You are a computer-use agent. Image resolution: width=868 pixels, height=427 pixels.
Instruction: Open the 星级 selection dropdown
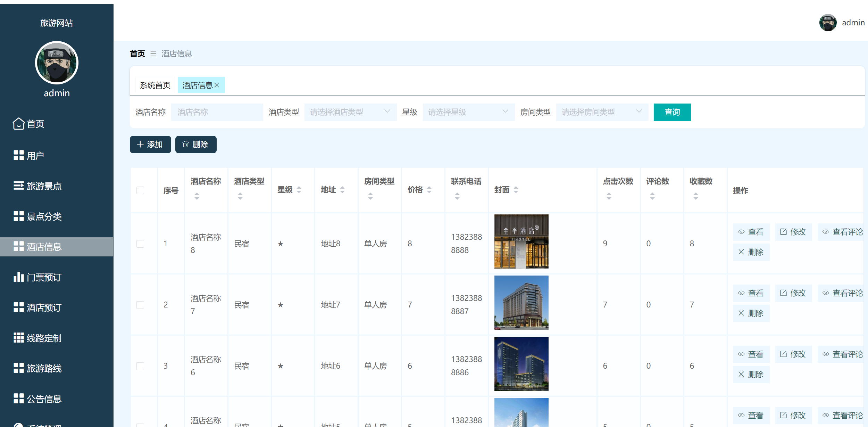coord(468,112)
